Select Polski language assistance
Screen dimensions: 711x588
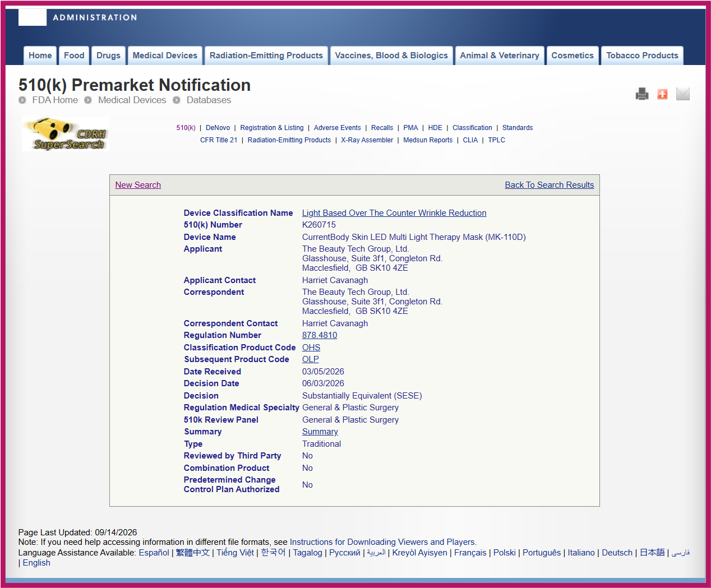point(505,553)
